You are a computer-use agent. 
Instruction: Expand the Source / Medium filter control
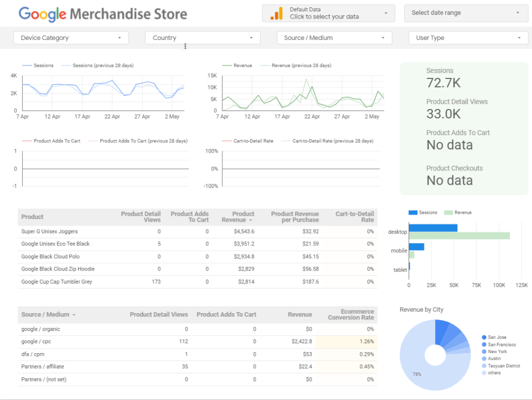click(x=334, y=37)
